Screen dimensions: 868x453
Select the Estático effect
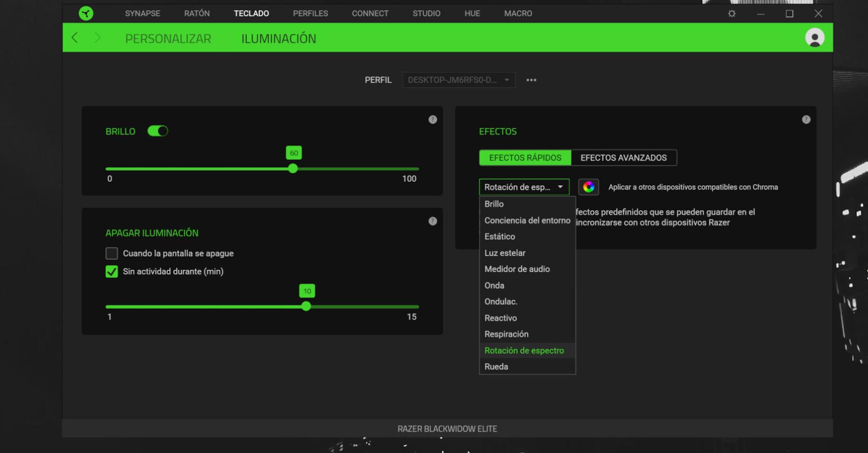point(527,237)
